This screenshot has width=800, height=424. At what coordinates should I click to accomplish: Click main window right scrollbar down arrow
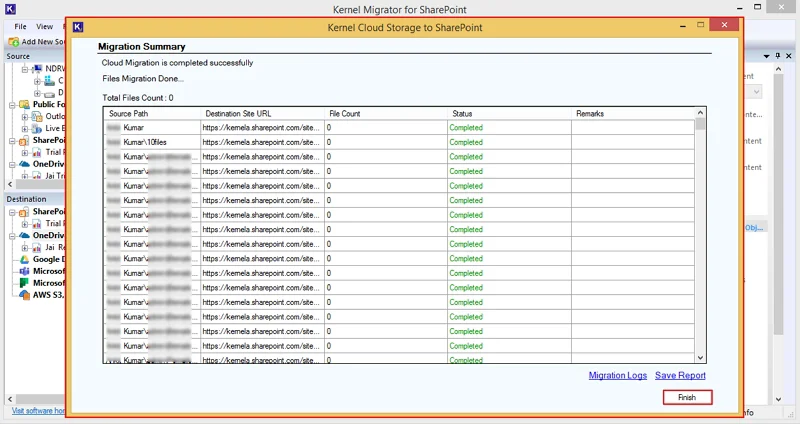point(778,400)
